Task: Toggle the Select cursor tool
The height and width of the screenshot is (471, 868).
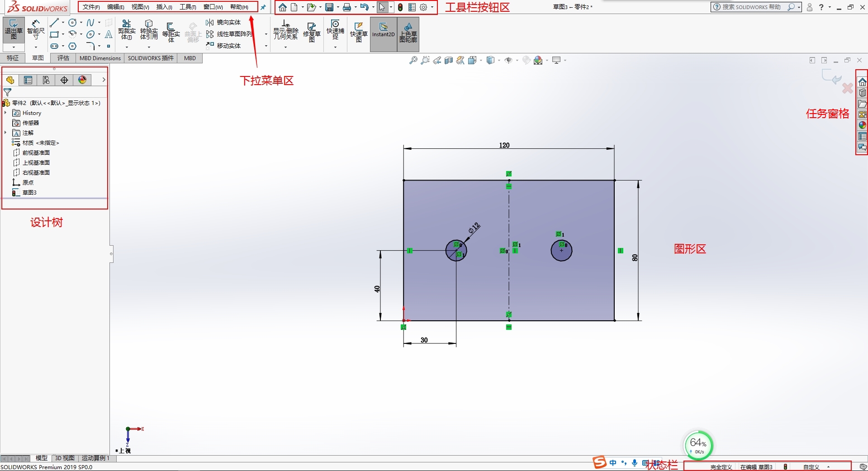Action: click(382, 7)
